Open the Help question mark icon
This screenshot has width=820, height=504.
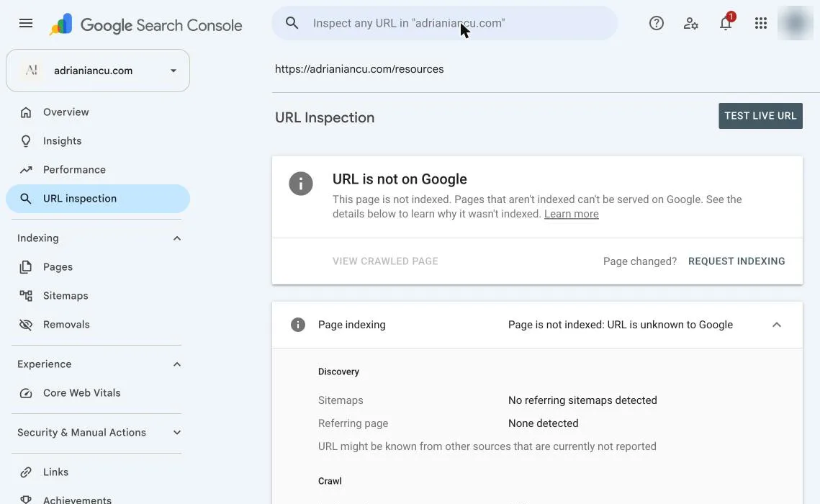click(657, 23)
